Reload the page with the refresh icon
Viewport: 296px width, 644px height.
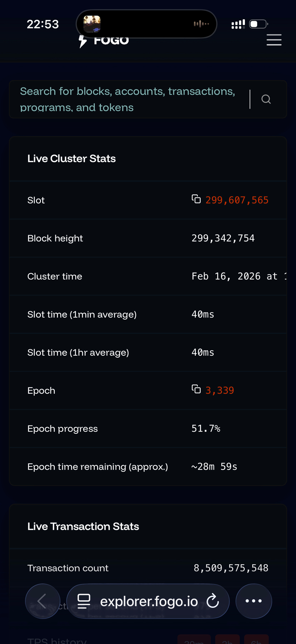213,601
